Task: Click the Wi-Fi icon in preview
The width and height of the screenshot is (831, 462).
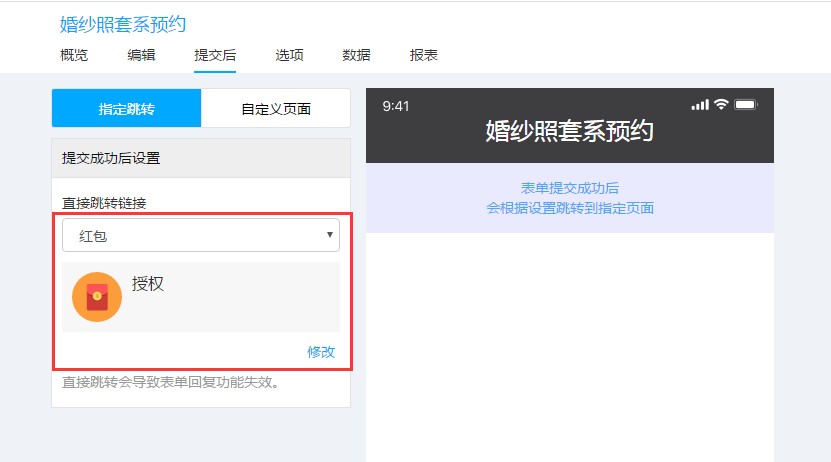Action: coord(721,104)
